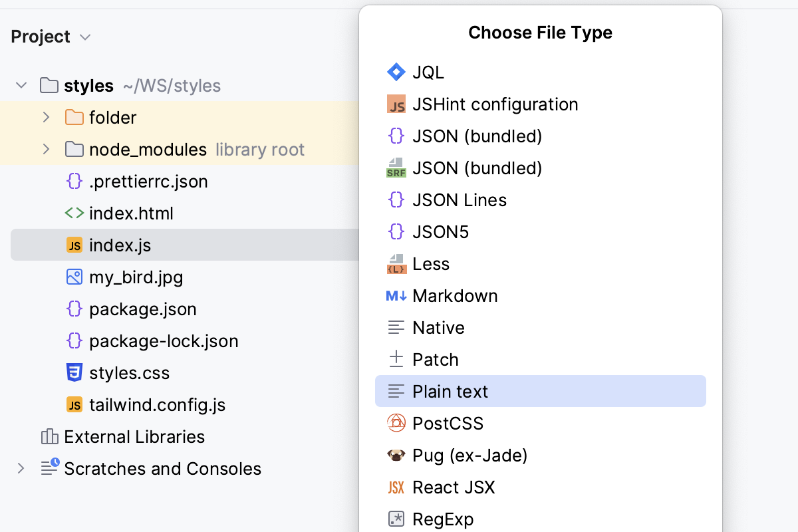Select the JSHint configuration entry
The image size is (798, 532).
pos(495,104)
